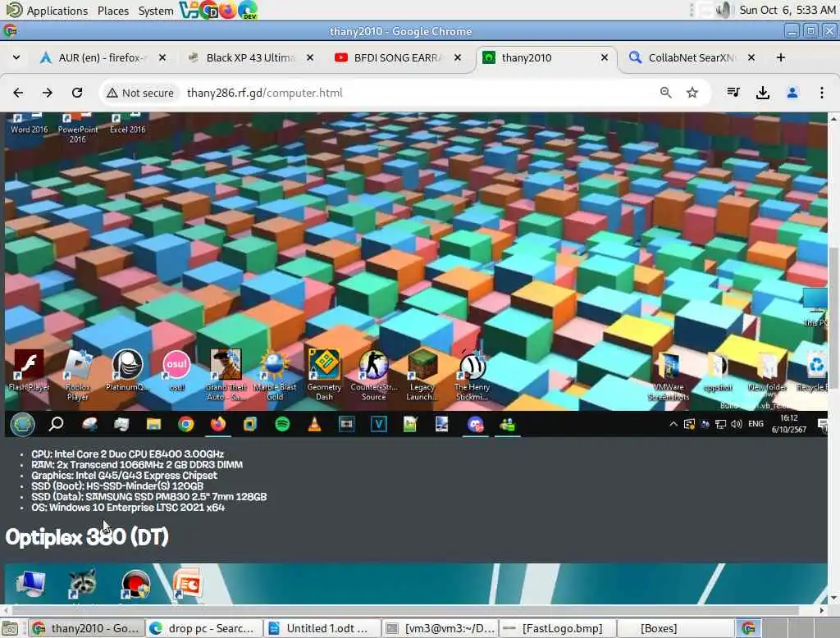Open the Places menu
Viewport: 840px width, 638px height.
113,10
